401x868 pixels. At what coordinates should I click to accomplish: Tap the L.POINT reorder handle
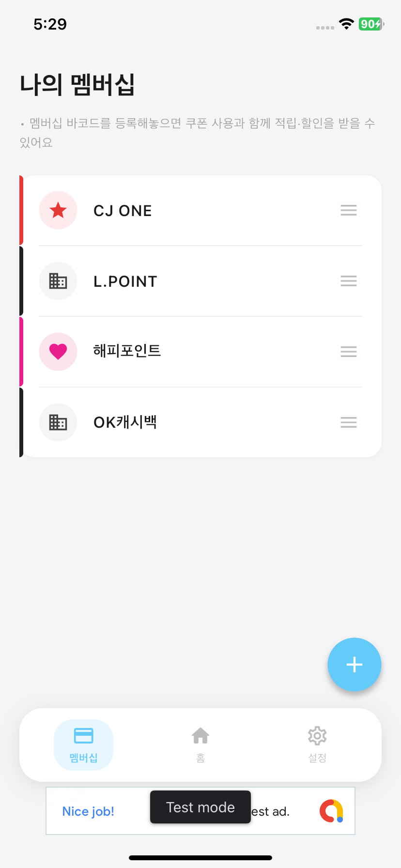pyautogui.click(x=349, y=281)
